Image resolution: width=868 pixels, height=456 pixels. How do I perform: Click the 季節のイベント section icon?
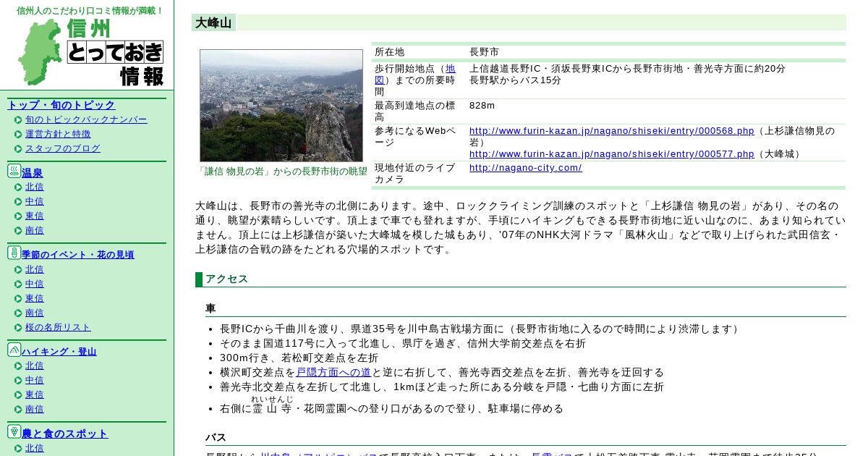[14, 253]
